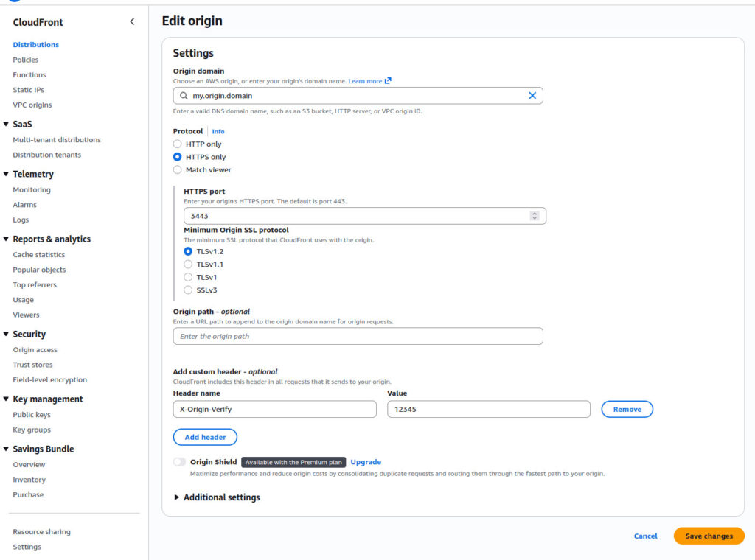The image size is (755, 560).
Task: Click the search magnifier in the origin domain field
Action: (x=182, y=95)
